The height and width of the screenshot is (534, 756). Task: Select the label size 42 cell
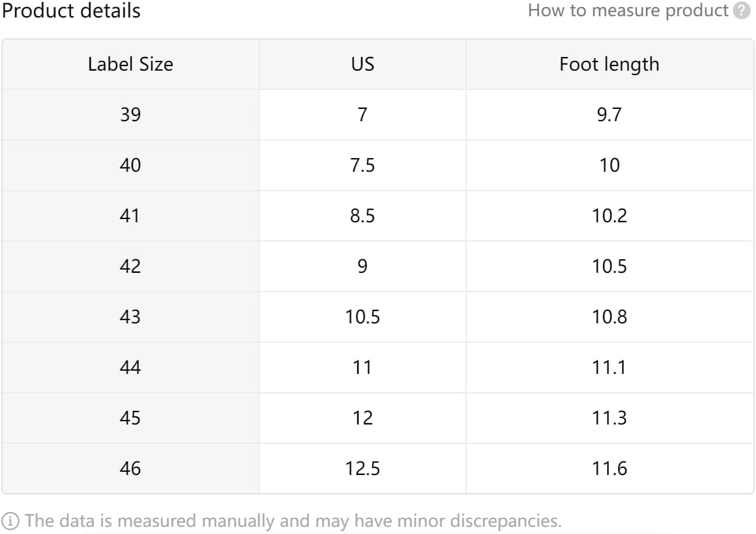[130, 266]
